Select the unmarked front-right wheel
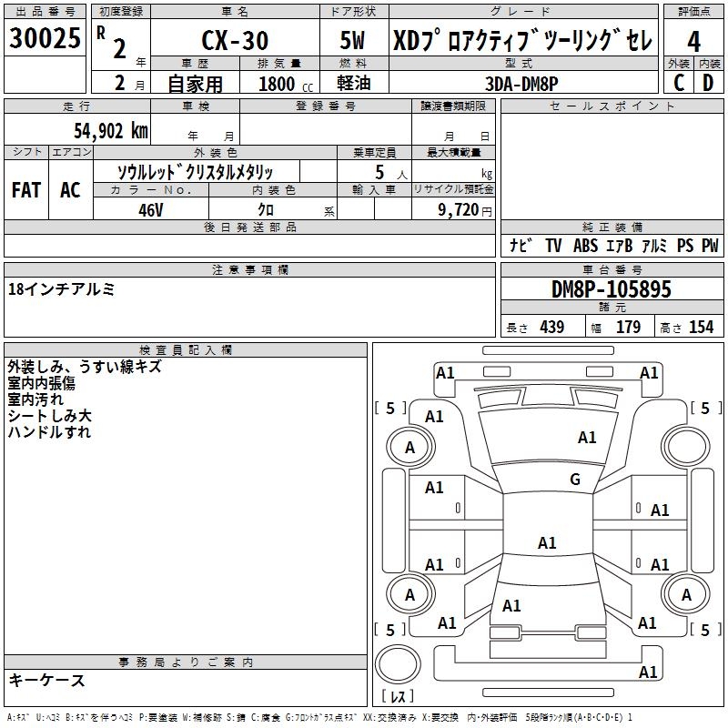This screenshot has width=728, height=728. click(x=686, y=447)
